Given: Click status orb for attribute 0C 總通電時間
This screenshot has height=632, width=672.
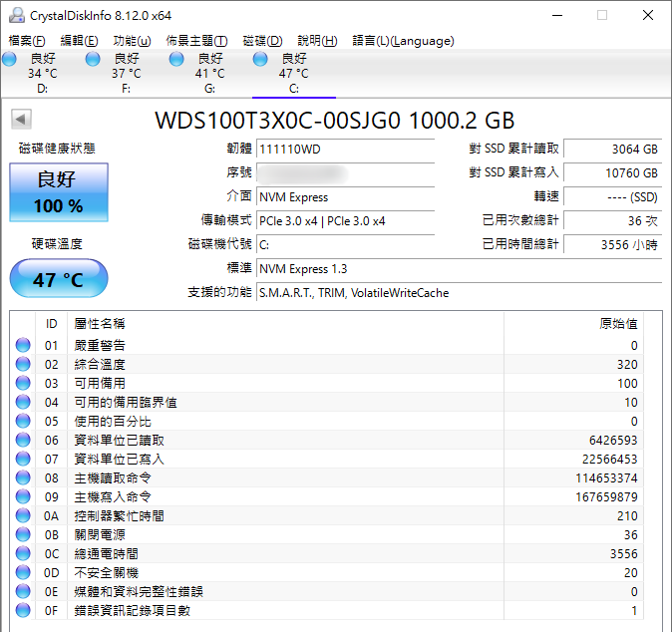Looking at the screenshot, I should tap(23, 553).
